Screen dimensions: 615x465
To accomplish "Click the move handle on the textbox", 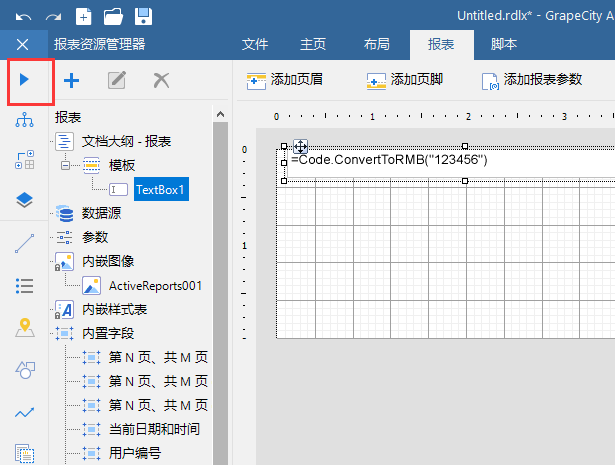I will tap(300, 147).
